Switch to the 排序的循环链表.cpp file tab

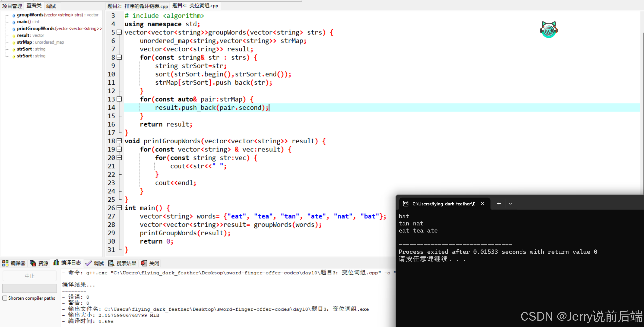pyautogui.click(x=138, y=6)
